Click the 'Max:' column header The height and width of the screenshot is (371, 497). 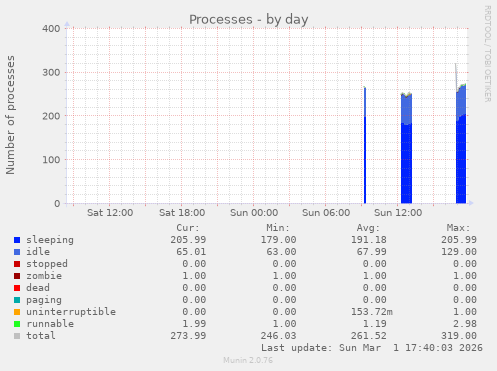click(458, 228)
